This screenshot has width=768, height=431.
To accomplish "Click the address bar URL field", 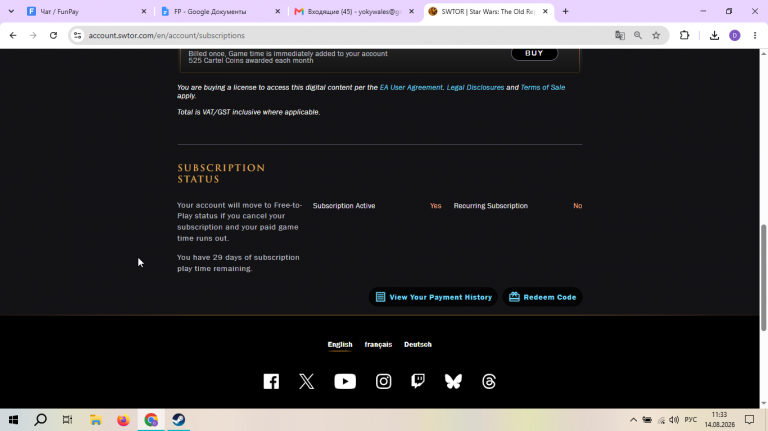I will coord(343,35).
